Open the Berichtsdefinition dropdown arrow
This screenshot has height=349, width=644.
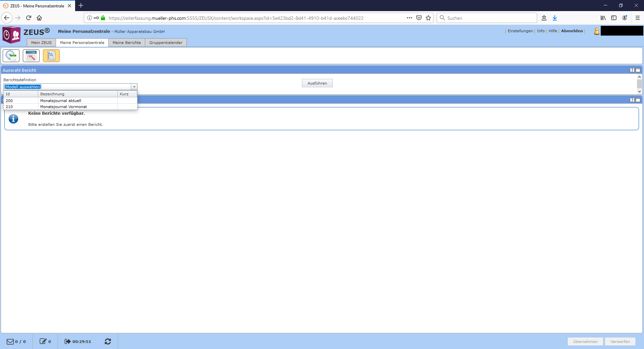pyautogui.click(x=134, y=87)
